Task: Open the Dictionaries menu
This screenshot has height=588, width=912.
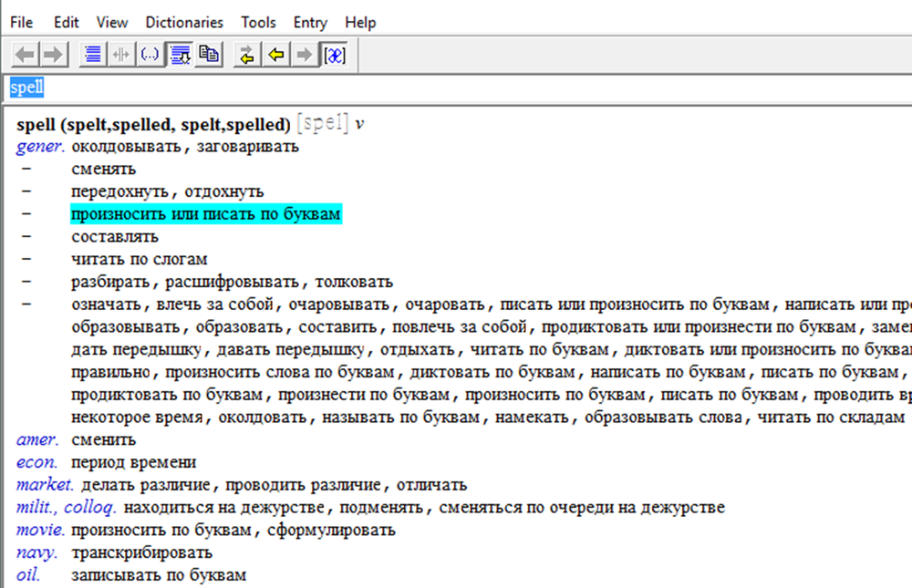Action: click(x=184, y=22)
